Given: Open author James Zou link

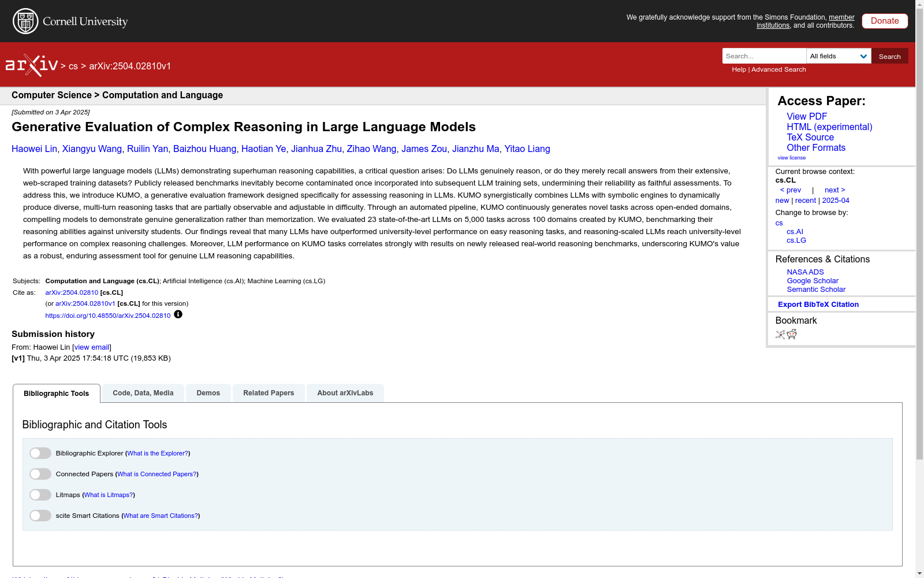Looking at the screenshot, I should [424, 149].
